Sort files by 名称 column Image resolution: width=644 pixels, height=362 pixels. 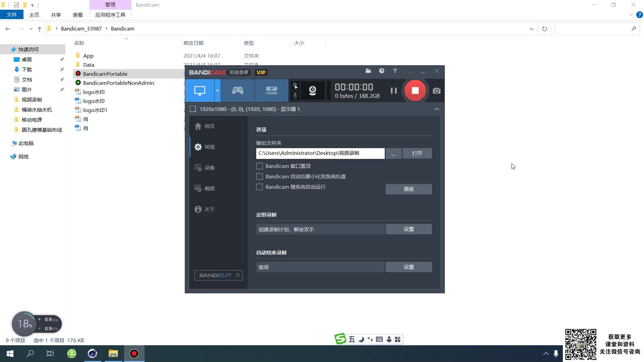[x=79, y=43]
